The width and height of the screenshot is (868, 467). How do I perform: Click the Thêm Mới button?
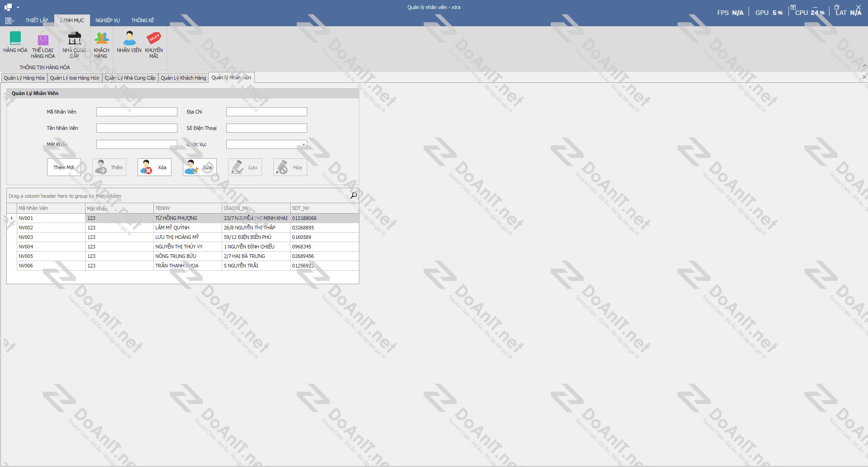(x=64, y=167)
